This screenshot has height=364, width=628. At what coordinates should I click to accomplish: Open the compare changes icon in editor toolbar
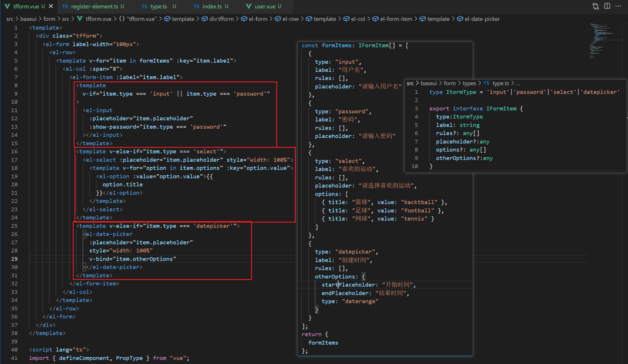coord(596,6)
